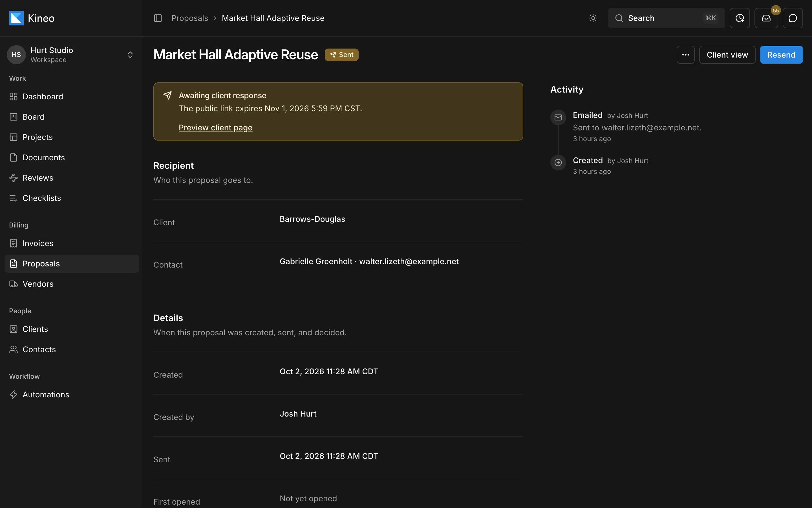Open the inbox with 55 badge
Viewport: 812px width, 508px height.
[x=766, y=18]
